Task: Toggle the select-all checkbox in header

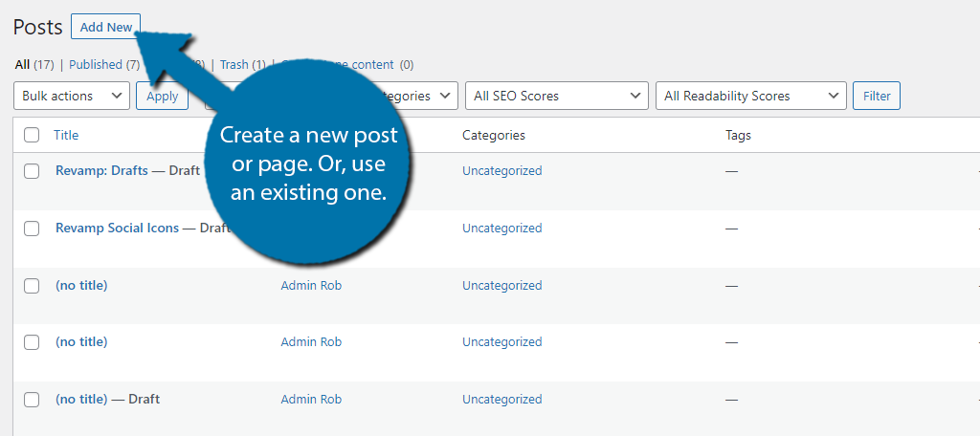Action: point(32,135)
